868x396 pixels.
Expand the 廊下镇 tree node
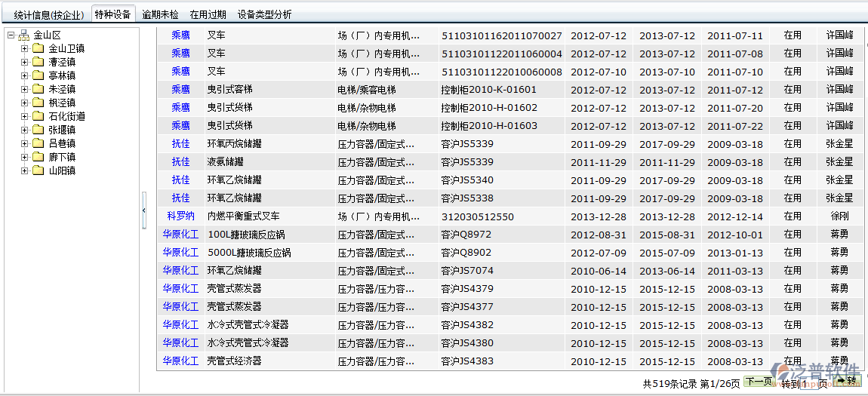24,157
